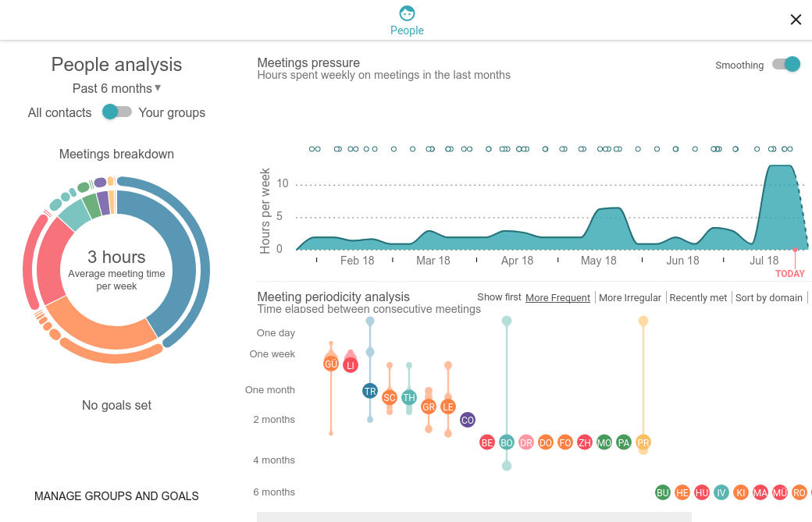
Task: Select the LI contact bubble
Action: tap(351, 365)
